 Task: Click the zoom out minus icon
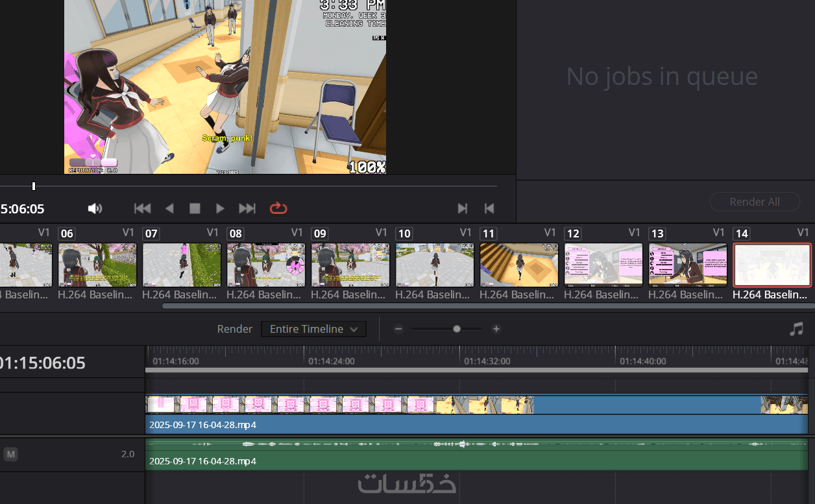tap(398, 329)
